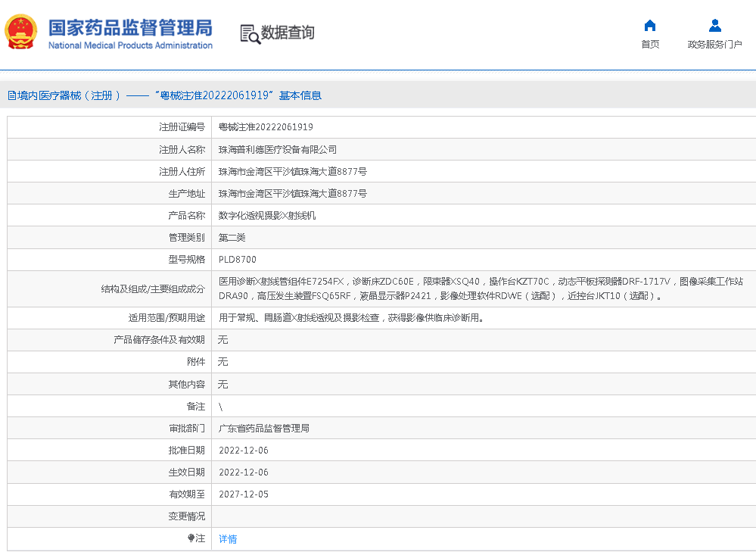Image resolution: width=756 pixels, height=552 pixels.
Task: Click the 管理类别 value 第二类
Action: coord(232,238)
